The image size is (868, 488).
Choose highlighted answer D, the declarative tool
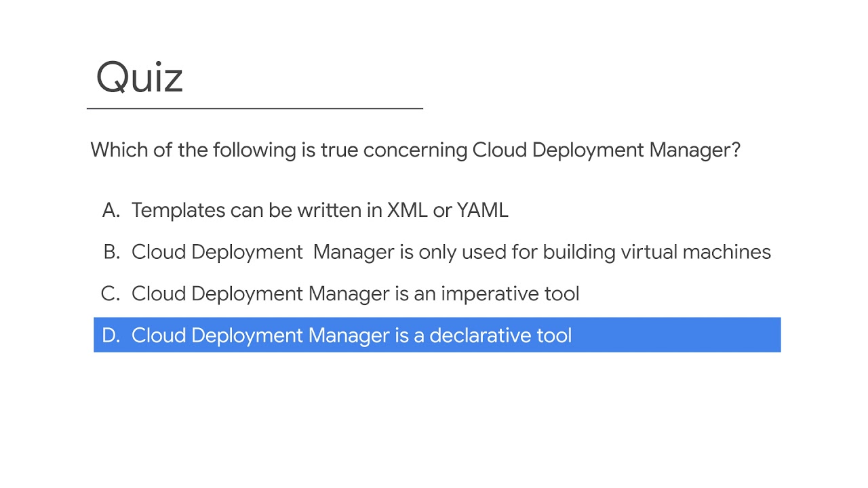coord(351,335)
